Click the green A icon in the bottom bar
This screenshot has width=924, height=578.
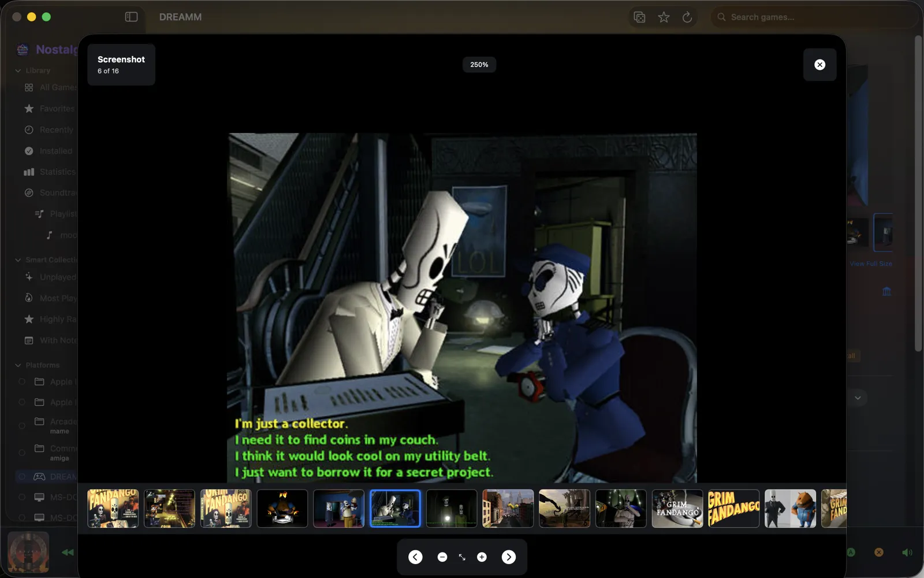(x=851, y=553)
